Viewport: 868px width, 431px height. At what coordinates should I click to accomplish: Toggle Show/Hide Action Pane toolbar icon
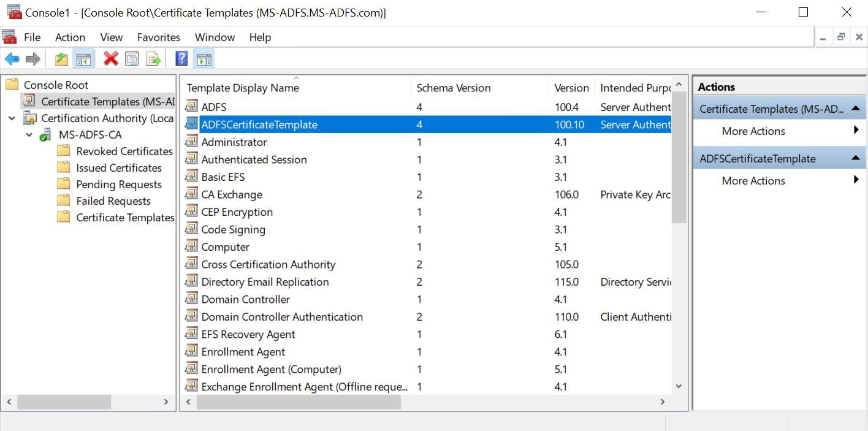pos(204,59)
